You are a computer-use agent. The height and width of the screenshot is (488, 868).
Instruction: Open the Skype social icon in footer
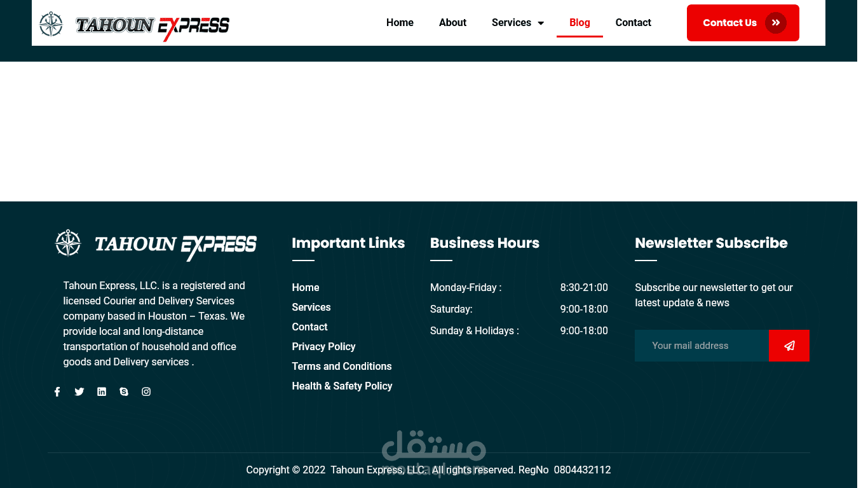pos(124,392)
